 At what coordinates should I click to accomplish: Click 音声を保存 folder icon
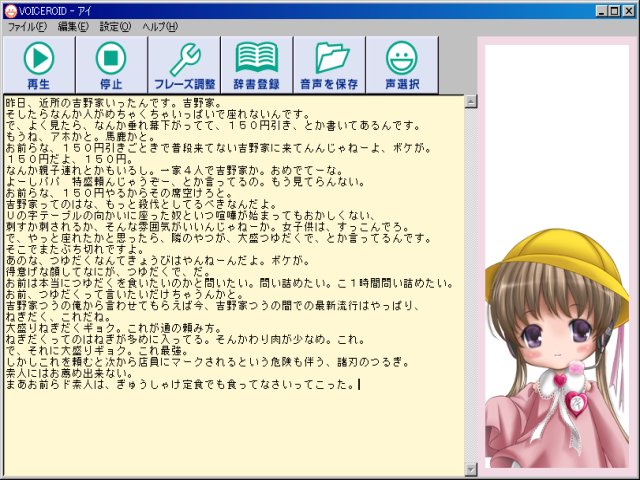click(x=329, y=64)
